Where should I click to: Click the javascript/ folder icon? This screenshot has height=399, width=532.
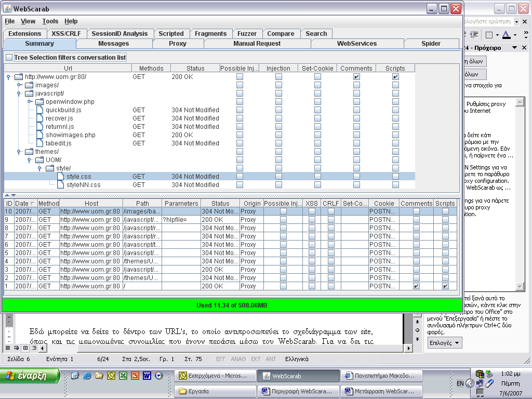[29, 94]
